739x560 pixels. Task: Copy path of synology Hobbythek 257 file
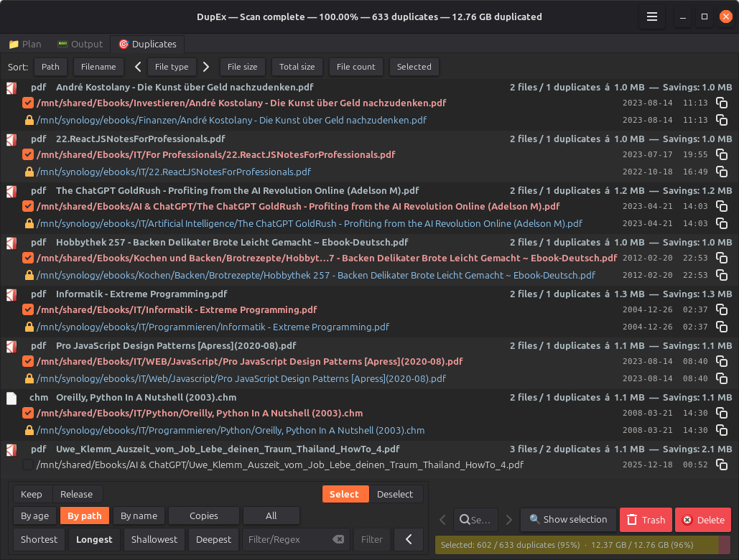point(722,275)
